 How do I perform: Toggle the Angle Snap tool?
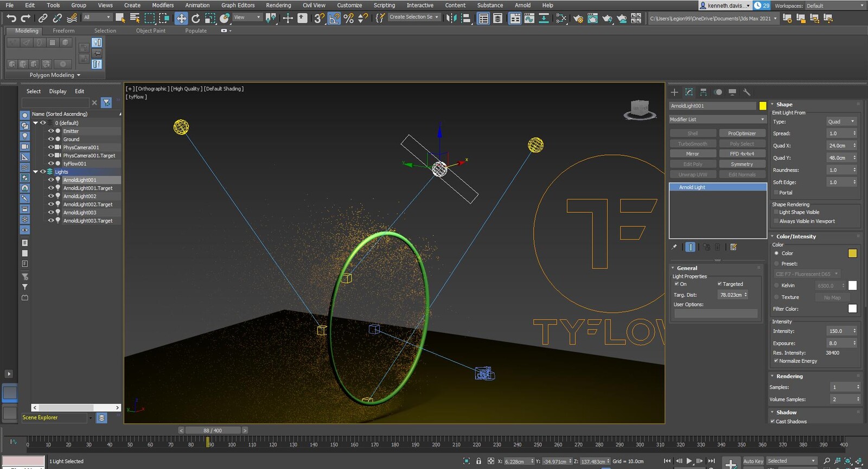(x=334, y=18)
